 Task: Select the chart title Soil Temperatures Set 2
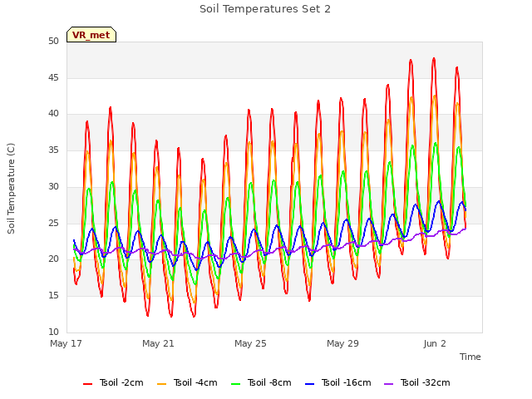(x=265, y=9)
